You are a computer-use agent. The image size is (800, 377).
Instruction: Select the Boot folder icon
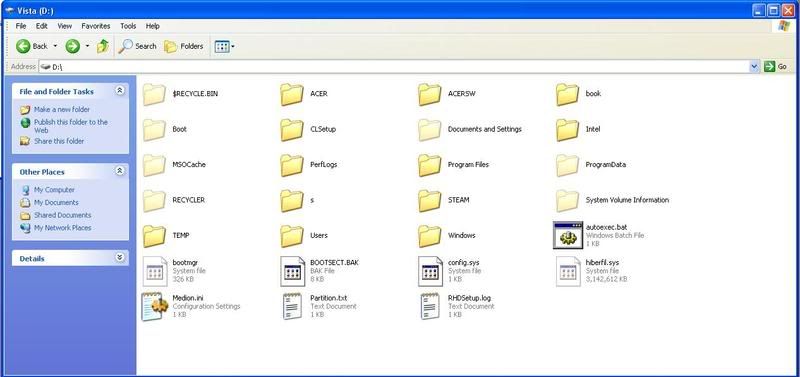154,130
